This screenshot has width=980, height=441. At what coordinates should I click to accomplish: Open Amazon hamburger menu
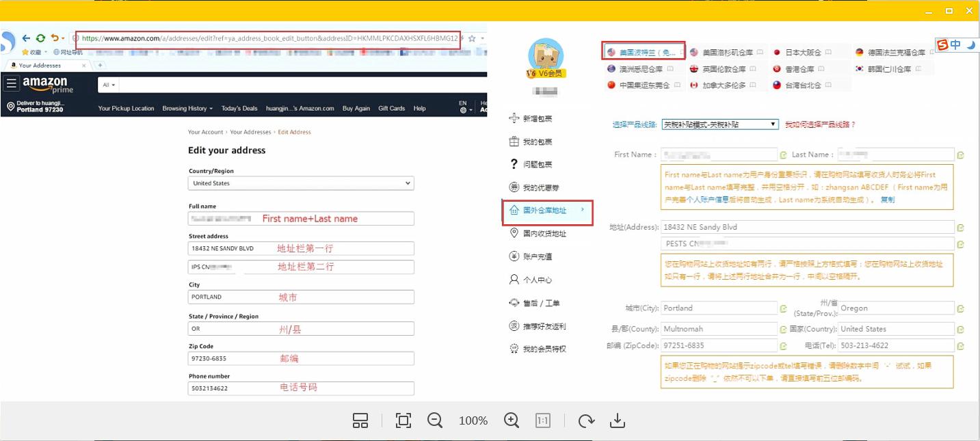tap(11, 83)
